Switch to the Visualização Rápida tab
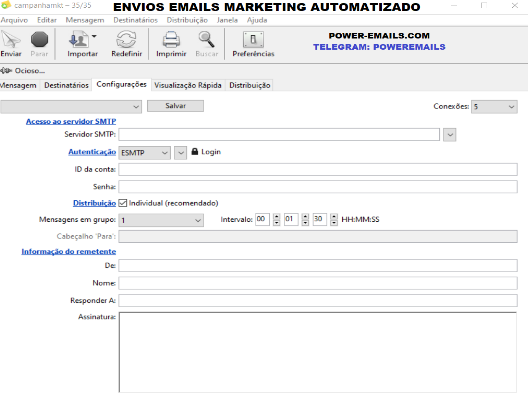528x400 pixels. point(188,85)
